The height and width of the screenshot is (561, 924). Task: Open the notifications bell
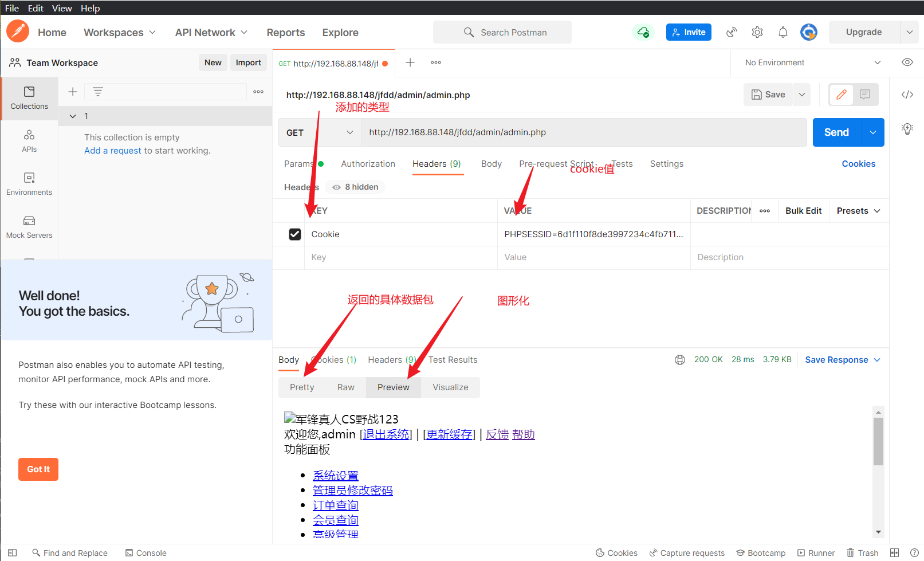[783, 32]
